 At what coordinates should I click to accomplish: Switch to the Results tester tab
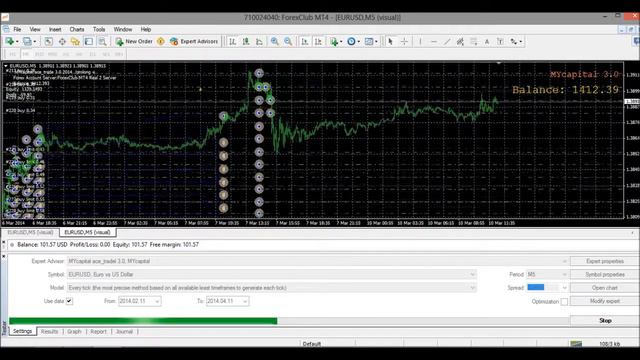49,331
